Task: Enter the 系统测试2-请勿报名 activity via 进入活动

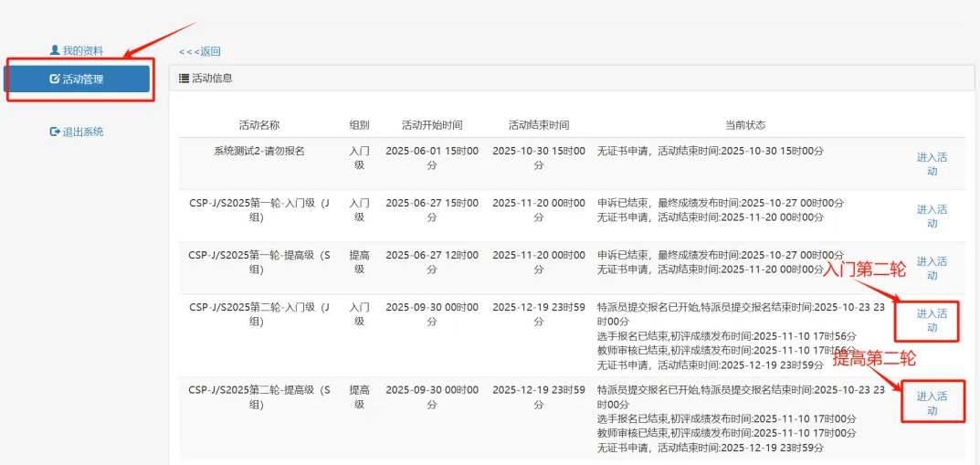Action: 932,164
